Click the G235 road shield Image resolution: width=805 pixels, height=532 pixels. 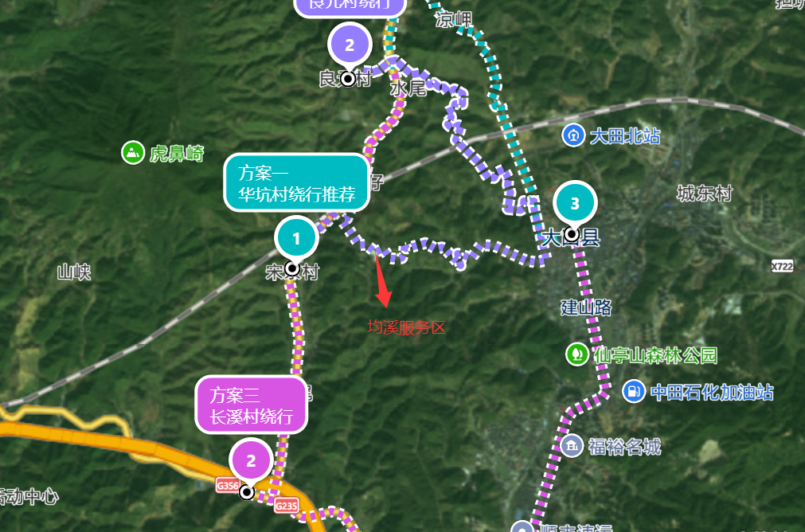pos(286,506)
